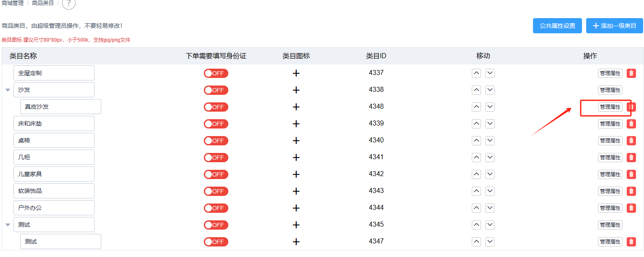Delete the 全屋定制 category with trash icon
Screen dimensions: 644x257
tap(631, 73)
